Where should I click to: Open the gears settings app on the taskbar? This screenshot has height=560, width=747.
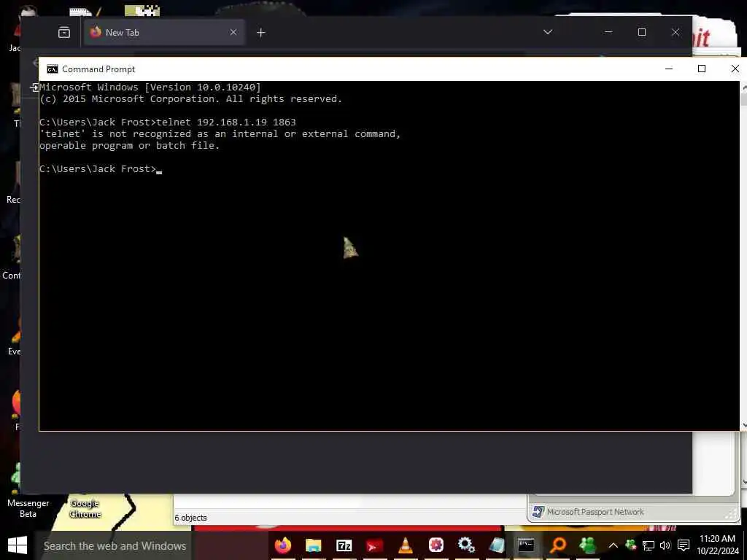point(466,545)
